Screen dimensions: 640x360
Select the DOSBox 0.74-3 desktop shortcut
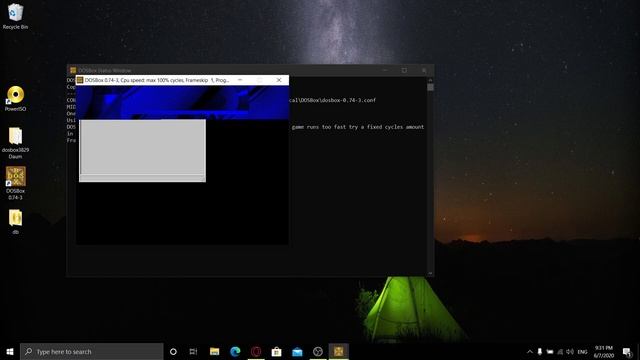point(15,183)
